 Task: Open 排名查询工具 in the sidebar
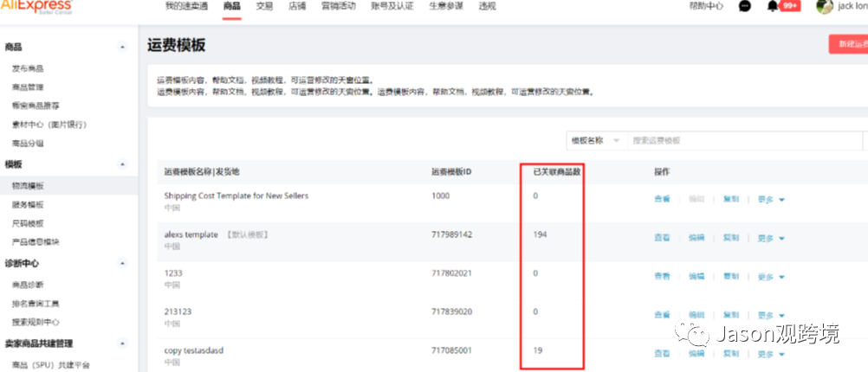point(36,304)
